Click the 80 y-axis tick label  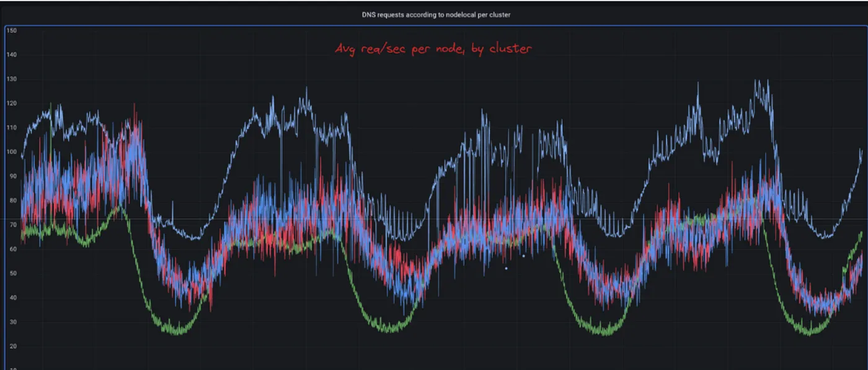click(11, 201)
